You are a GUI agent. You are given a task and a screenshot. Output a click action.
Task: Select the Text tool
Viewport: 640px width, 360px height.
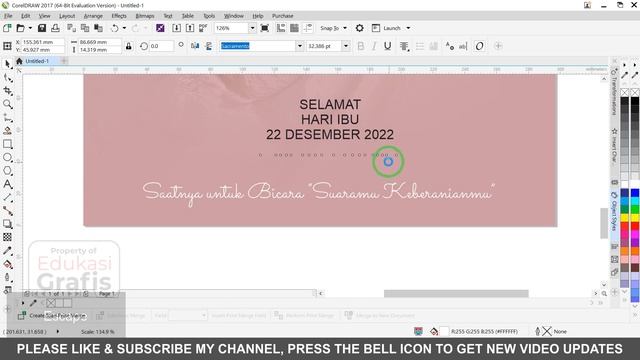pos(7,184)
